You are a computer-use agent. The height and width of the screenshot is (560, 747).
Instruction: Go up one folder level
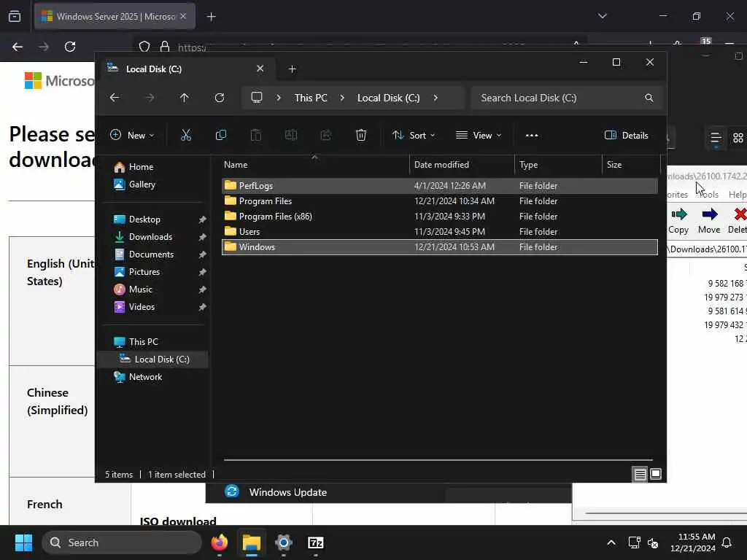[x=185, y=98]
